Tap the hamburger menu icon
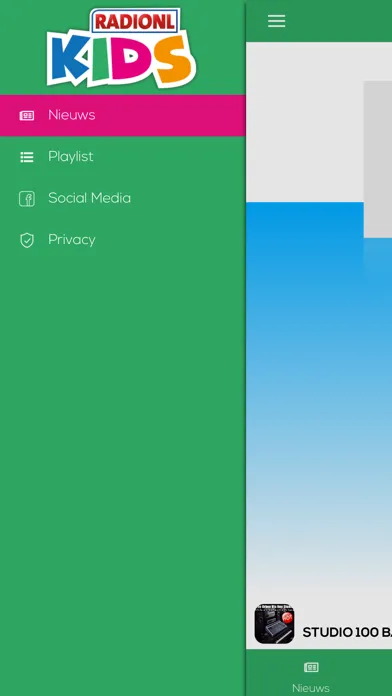This screenshot has height=696, width=392. [276, 21]
